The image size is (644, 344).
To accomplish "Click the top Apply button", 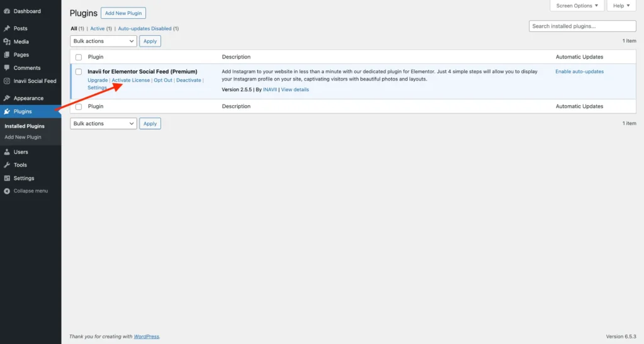I will 150,41.
